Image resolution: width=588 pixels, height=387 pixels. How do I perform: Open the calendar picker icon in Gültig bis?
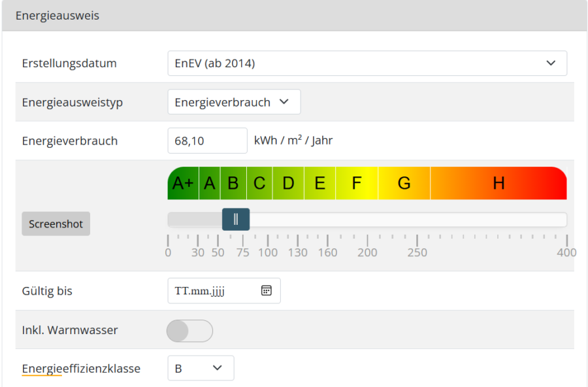[x=267, y=291]
